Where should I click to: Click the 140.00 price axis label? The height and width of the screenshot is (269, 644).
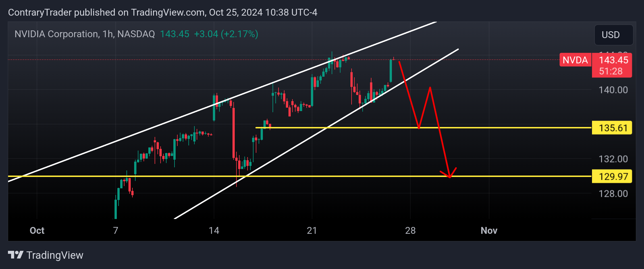[x=613, y=90]
